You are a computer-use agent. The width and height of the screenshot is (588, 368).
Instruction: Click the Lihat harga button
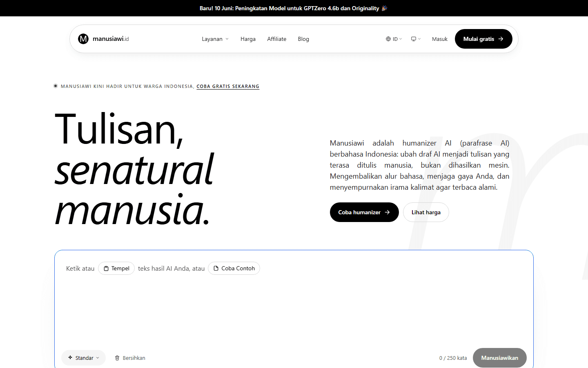426,212
